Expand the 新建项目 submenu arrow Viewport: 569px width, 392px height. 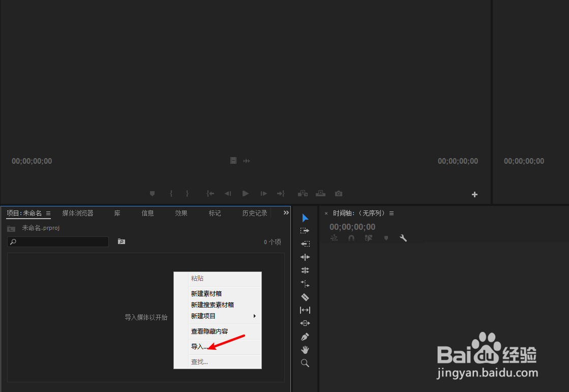tap(256, 316)
